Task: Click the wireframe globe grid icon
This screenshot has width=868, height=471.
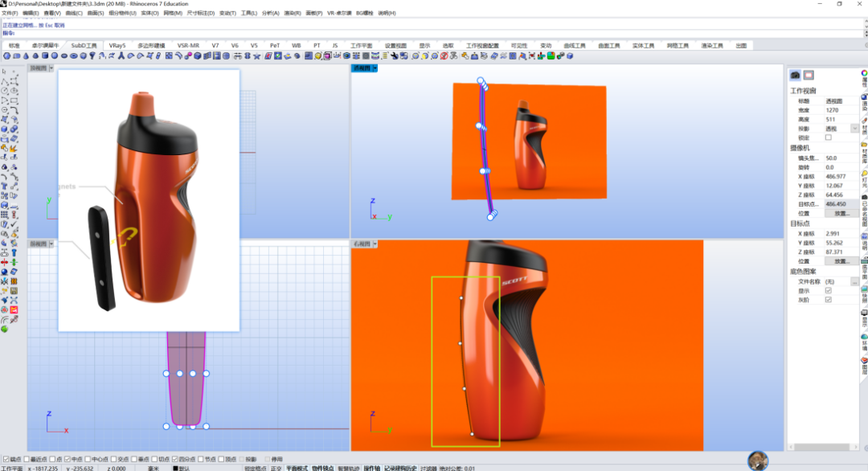Action: (x=227, y=56)
